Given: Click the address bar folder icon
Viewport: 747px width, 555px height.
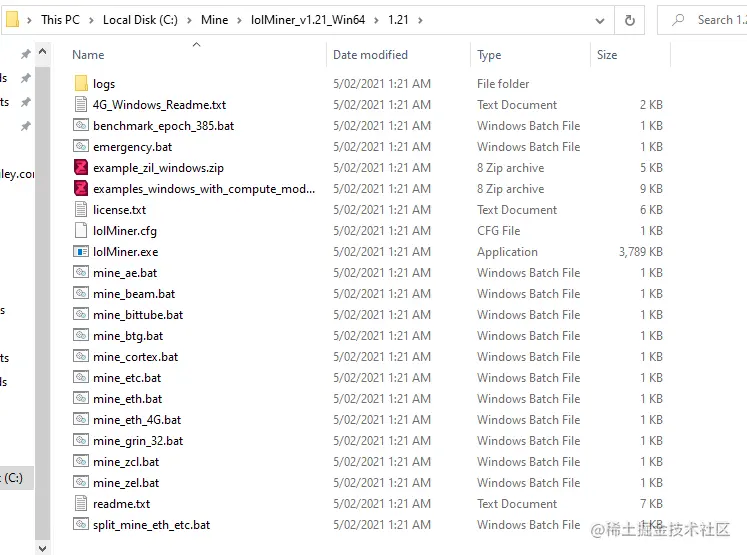Looking at the screenshot, I should point(12,20).
